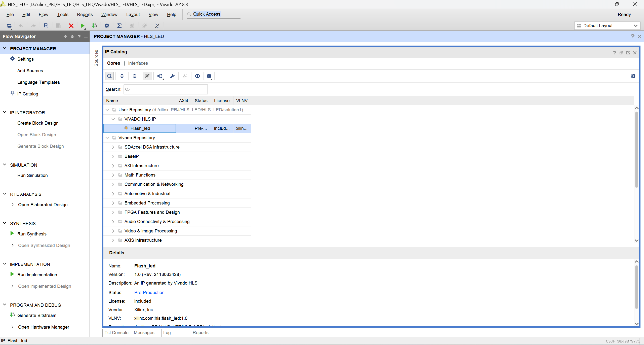
Task: Toggle search in IP Catalog toolbar
Action: pos(109,76)
